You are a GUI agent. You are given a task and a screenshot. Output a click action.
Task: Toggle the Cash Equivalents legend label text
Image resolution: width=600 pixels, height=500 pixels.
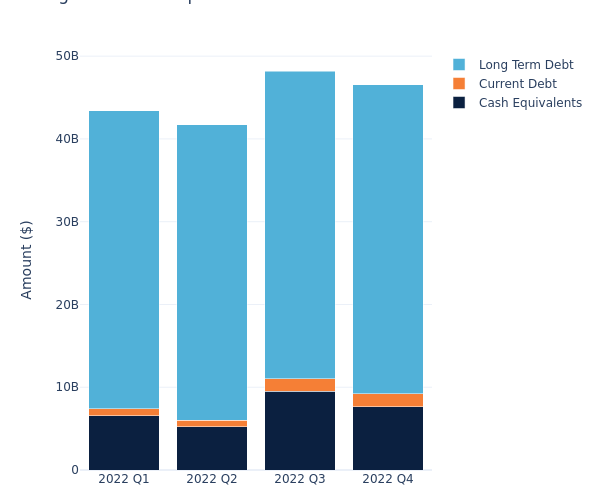tap(529, 103)
